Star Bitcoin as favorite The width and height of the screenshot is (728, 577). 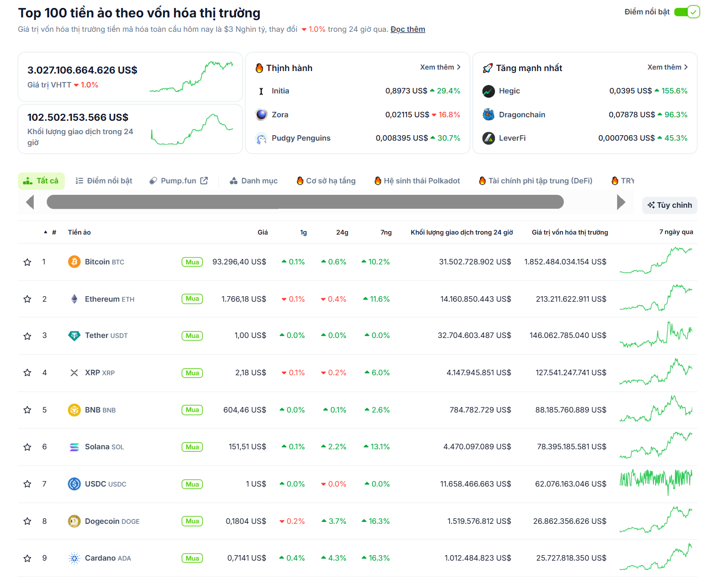point(27,262)
